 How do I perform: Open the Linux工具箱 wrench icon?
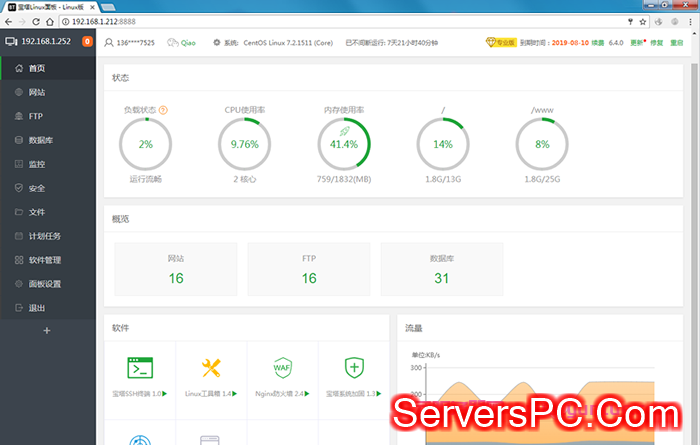click(x=211, y=368)
